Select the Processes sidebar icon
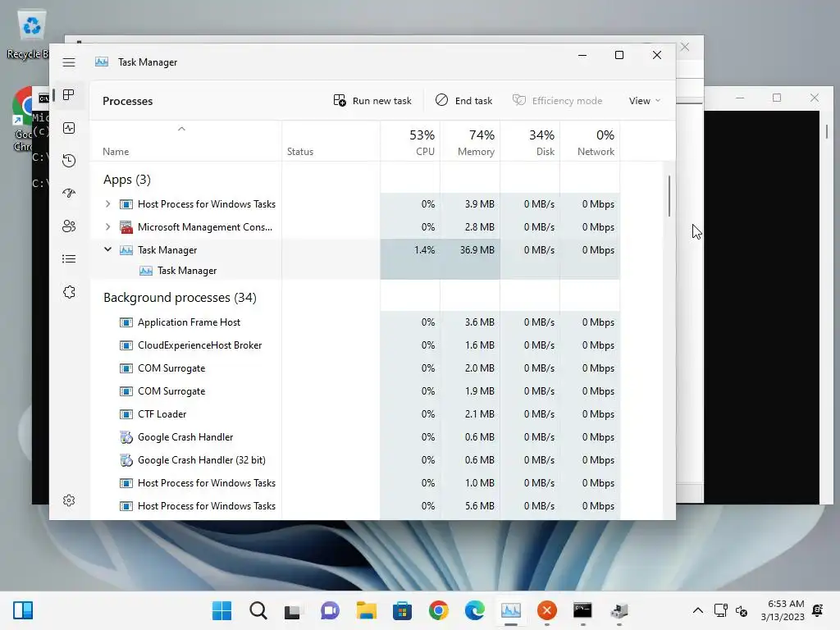Viewport: 840px width, 630px height. (69, 95)
